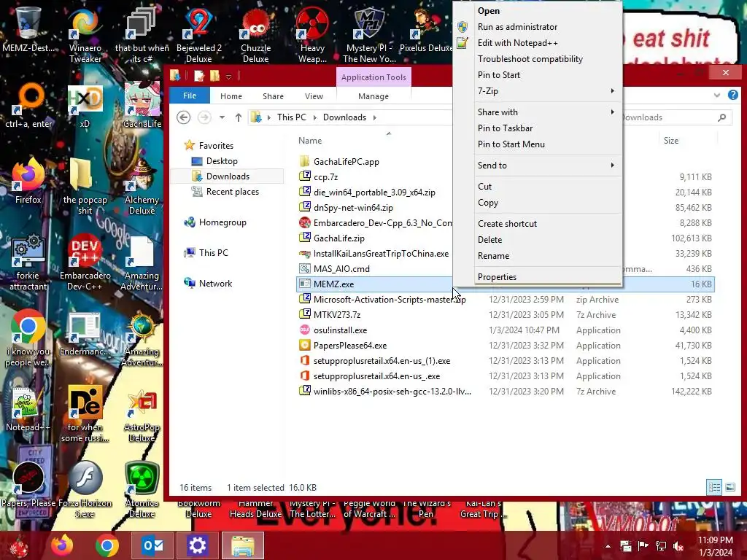Select the PapersPlease64.exe file

coord(350,345)
